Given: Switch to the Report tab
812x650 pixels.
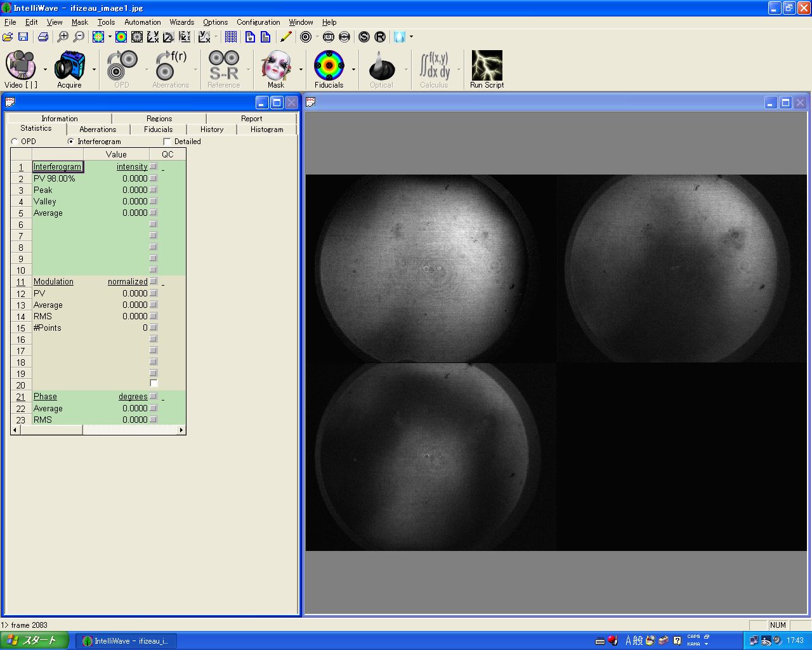Looking at the screenshot, I should click(252, 119).
